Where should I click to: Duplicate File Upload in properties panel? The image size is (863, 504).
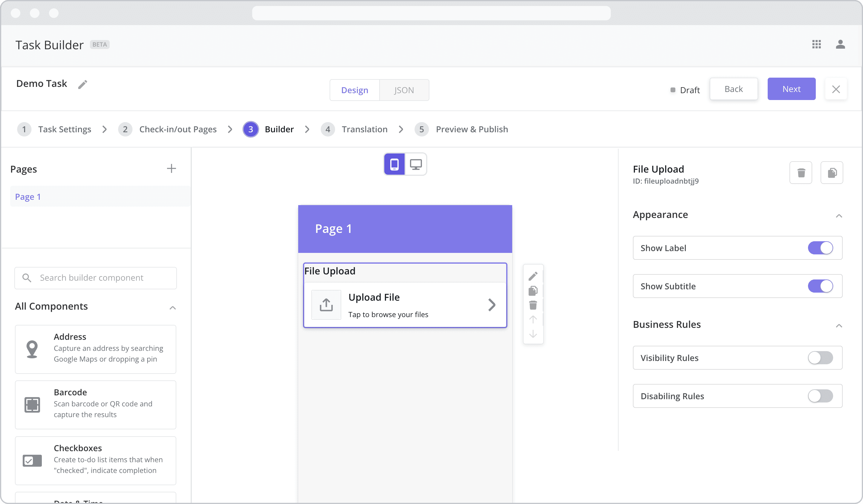[x=832, y=173]
